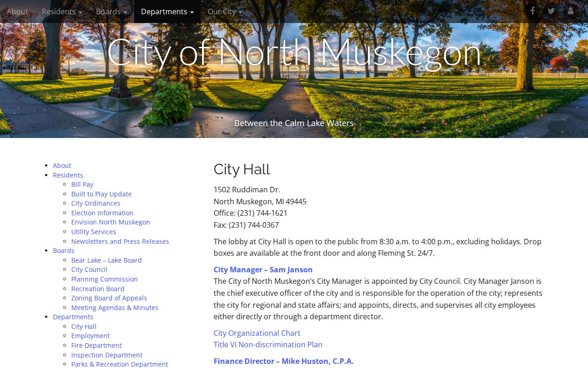This screenshot has height=368, width=588.
Task: Open the About link in the sidebar
Action: pos(62,166)
